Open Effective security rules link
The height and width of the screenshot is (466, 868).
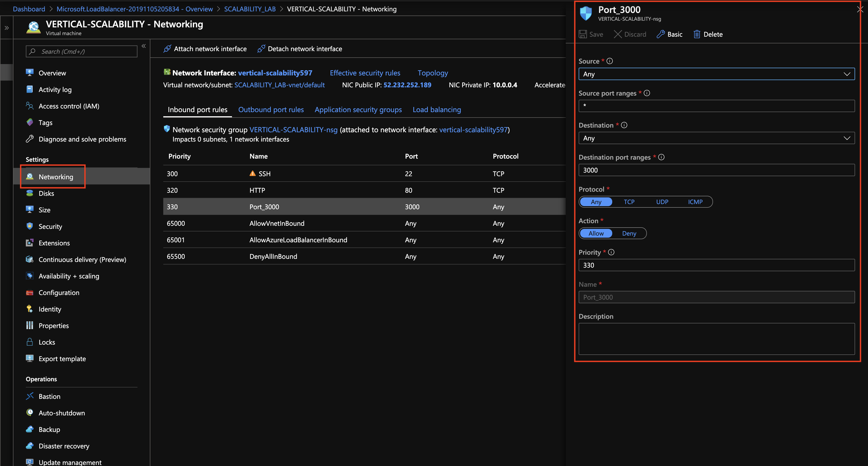coord(365,73)
